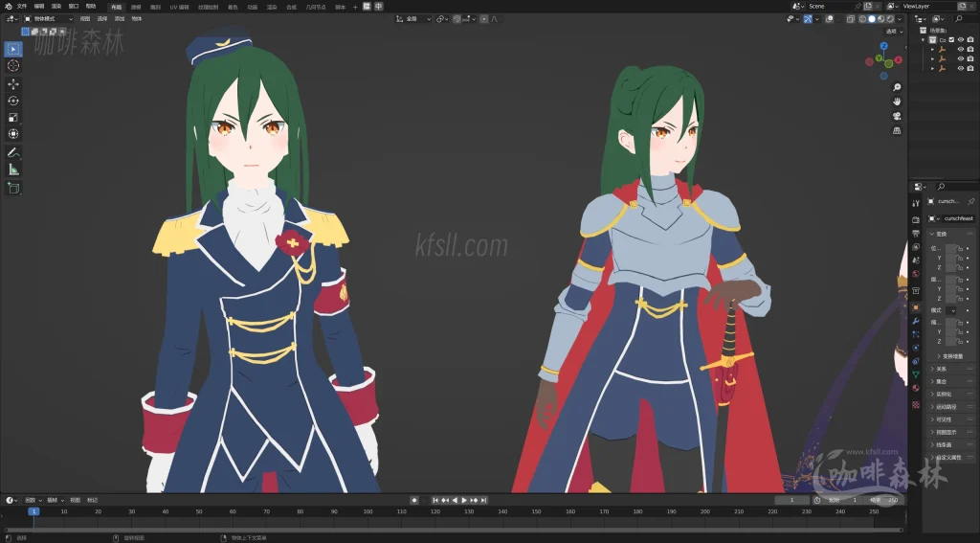Toggle camera view with camera icon
The height and width of the screenshot is (543, 980).
897,117
